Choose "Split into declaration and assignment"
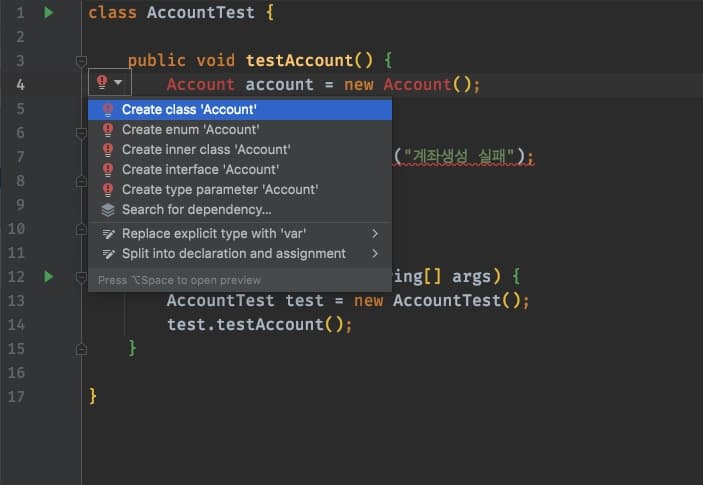 (240, 254)
